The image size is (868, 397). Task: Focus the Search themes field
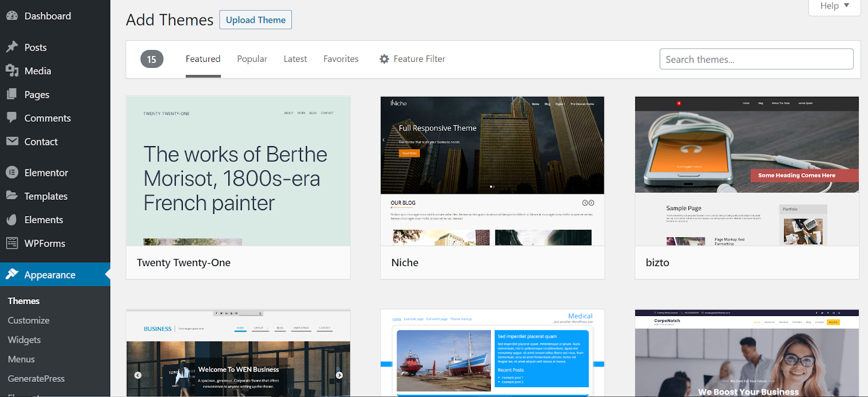click(x=756, y=59)
